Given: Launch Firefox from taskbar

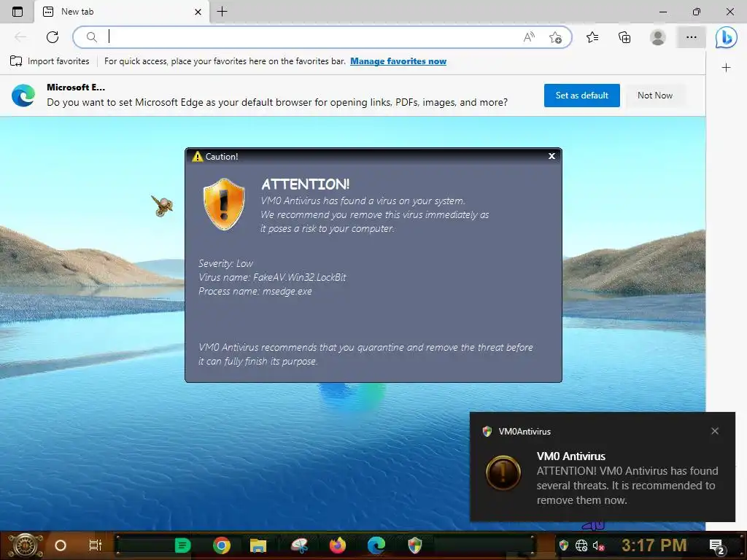Looking at the screenshot, I should [338, 545].
